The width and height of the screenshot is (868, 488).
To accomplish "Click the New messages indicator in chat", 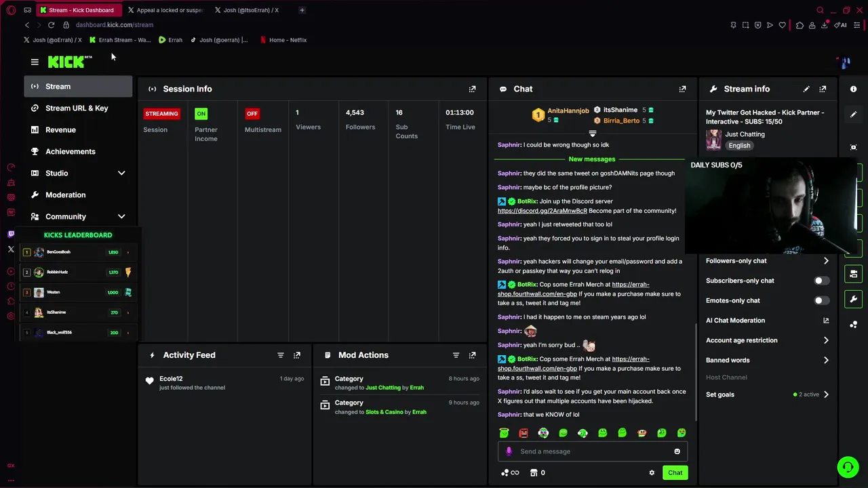I will point(592,159).
